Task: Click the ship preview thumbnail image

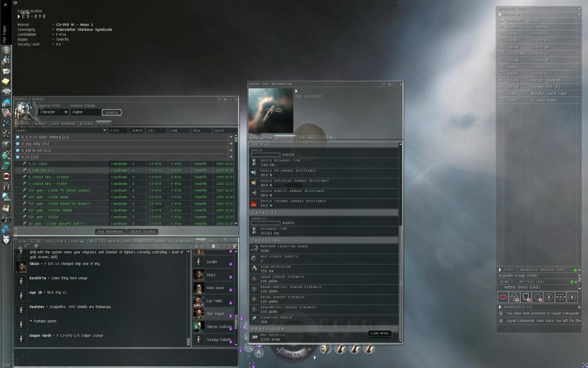Action: [x=271, y=110]
